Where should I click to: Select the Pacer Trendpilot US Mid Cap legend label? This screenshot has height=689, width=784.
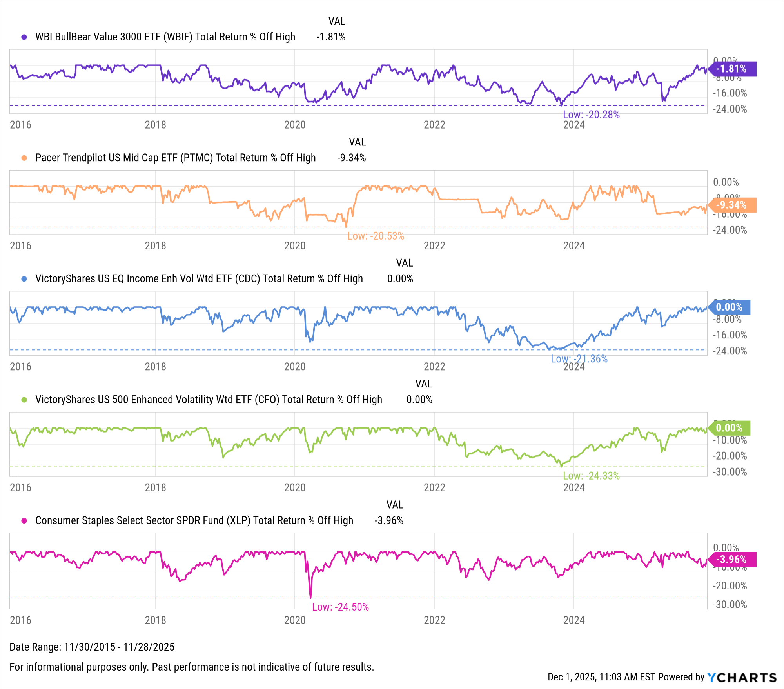pos(175,158)
